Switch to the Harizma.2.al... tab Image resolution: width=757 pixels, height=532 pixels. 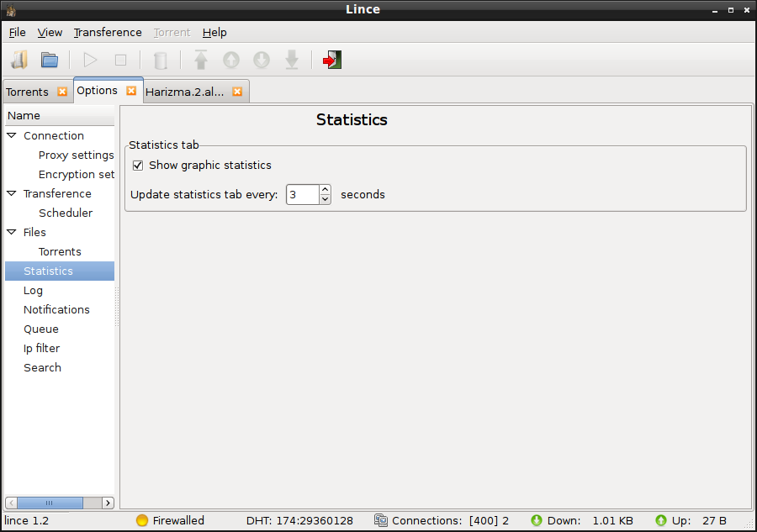tap(184, 92)
